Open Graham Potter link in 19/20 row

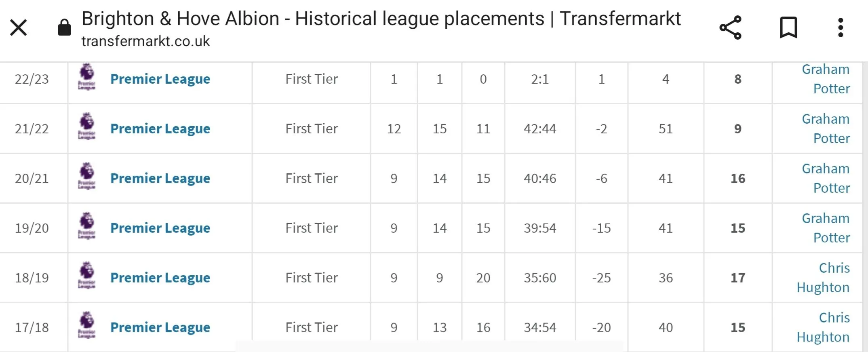826,228
